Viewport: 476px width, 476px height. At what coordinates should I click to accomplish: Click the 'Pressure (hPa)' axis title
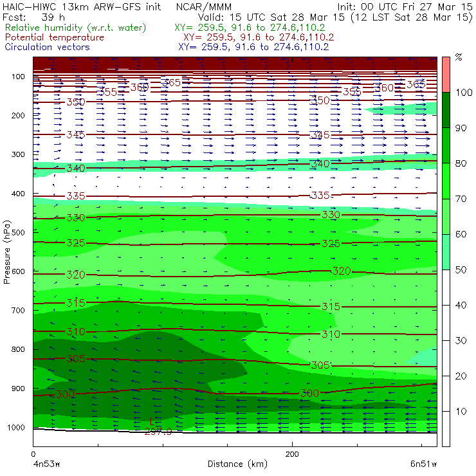tap(6, 252)
